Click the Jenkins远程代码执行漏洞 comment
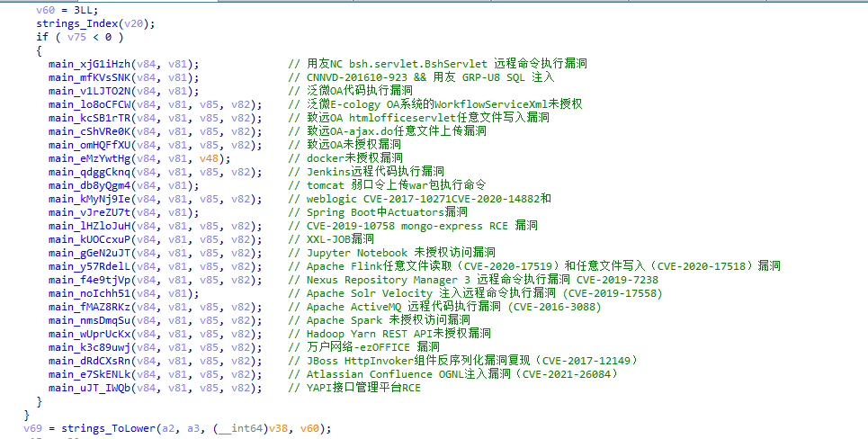Screen dimensions: 868x439 click(x=366, y=172)
